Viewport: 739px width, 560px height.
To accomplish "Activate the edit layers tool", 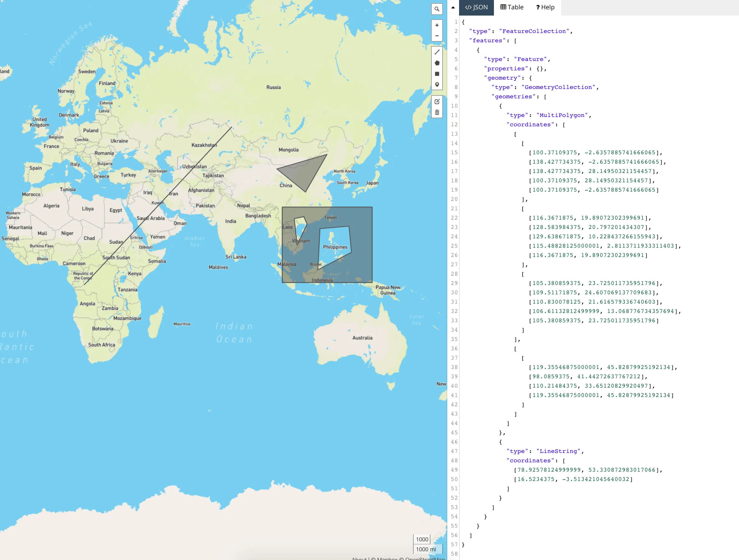I will click(437, 101).
